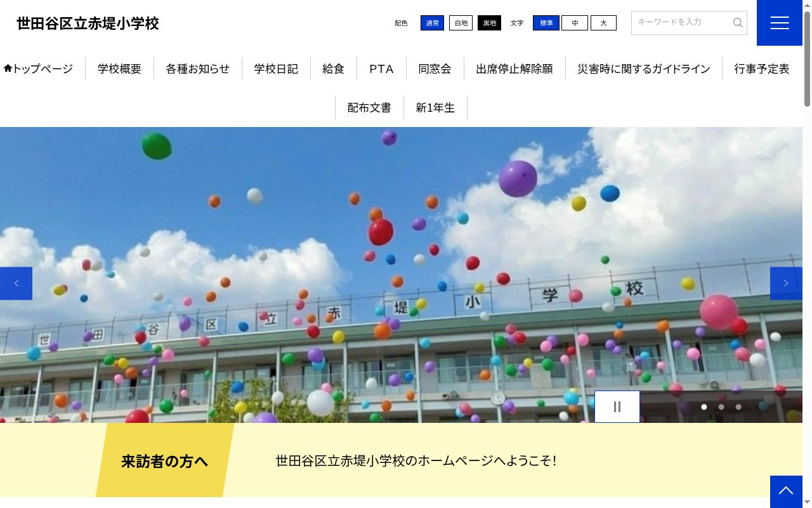Jump back to page top arrow

(786, 491)
